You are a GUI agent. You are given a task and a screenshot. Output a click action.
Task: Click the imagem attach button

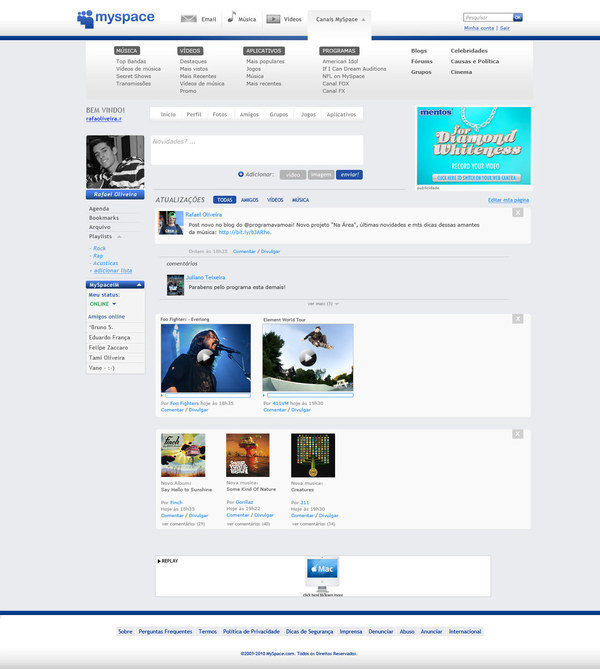click(x=321, y=175)
